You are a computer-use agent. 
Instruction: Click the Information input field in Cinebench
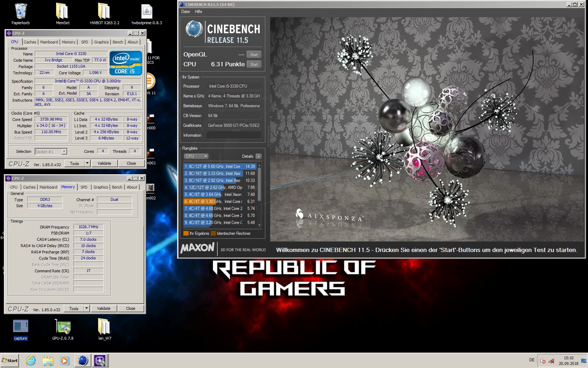tap(234, 135)
